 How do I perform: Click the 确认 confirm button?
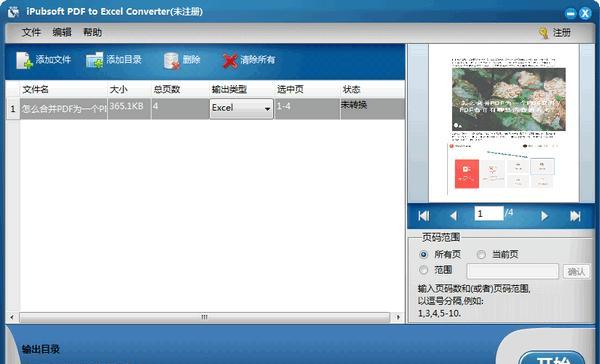(576, 271)
